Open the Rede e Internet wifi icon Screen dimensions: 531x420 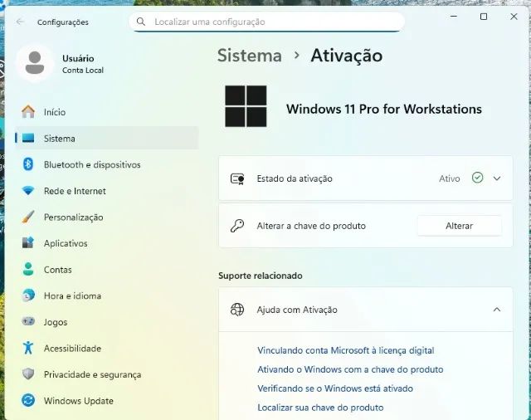point(28,191)
